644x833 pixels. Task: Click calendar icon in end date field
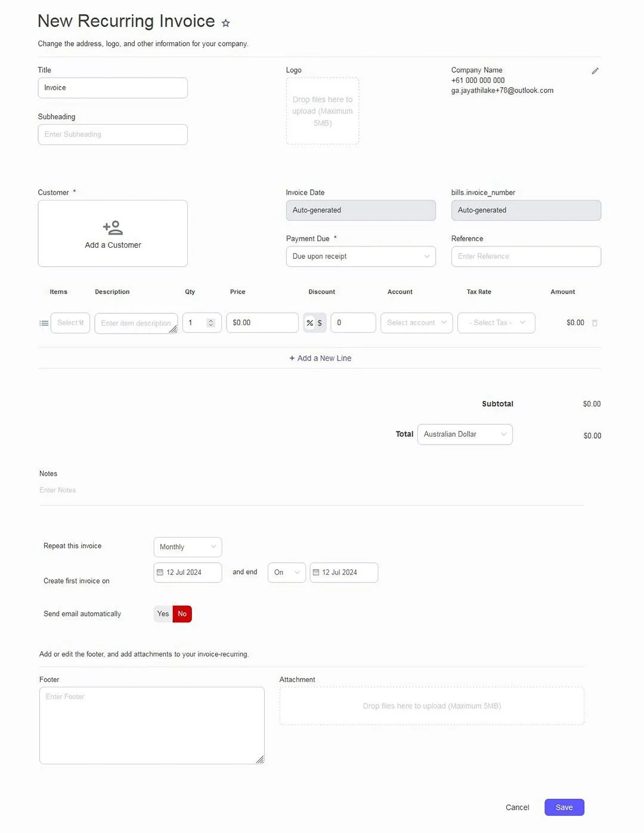pyautogui.click(x=316, y=572)
